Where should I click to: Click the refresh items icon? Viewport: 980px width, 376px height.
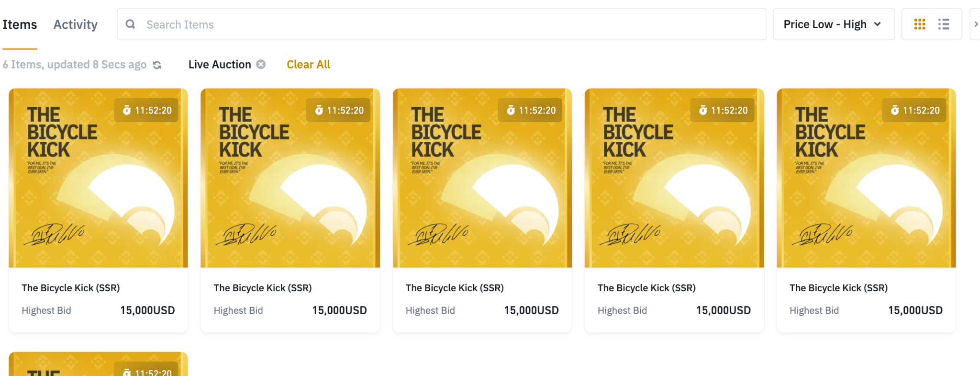pos(157,65)
